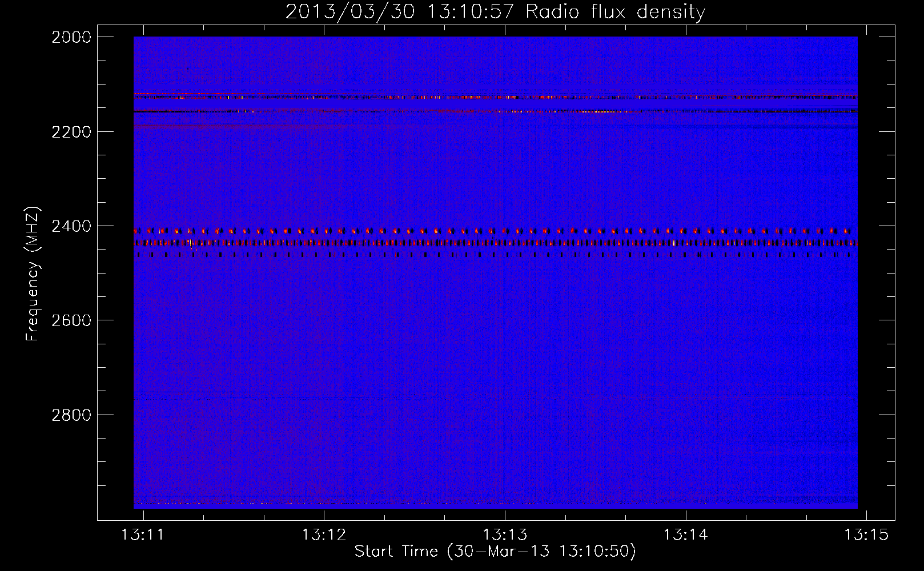924x571 pixels.
Task: Select the 2400 frequency axis label
Action: 71,226
